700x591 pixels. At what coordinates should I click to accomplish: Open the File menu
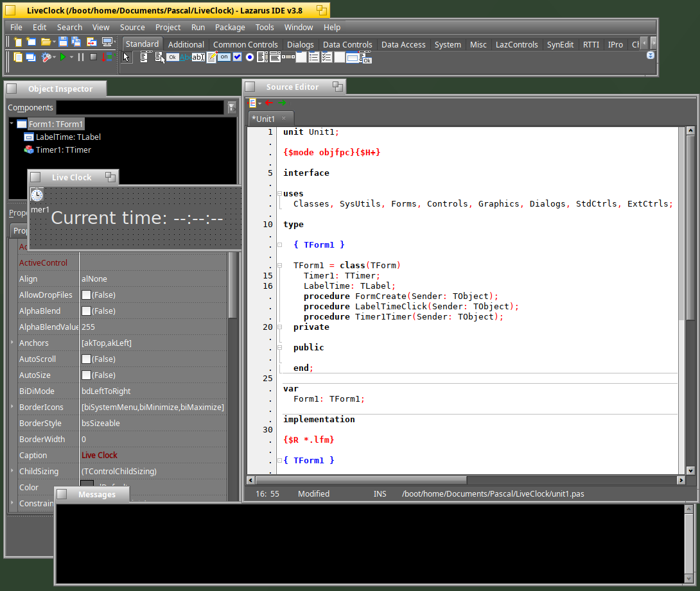pyautogui.click(x=16, y=27)
